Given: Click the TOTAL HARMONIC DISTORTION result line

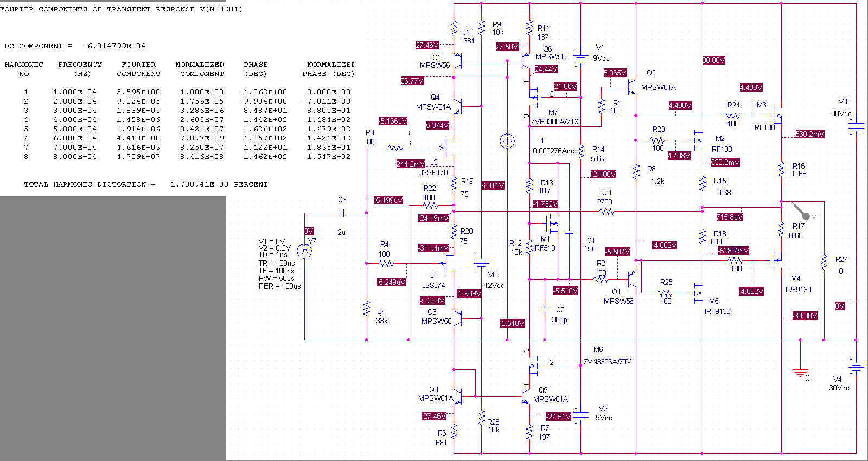Looking at the screenshot, I should (x=145, y=184).
